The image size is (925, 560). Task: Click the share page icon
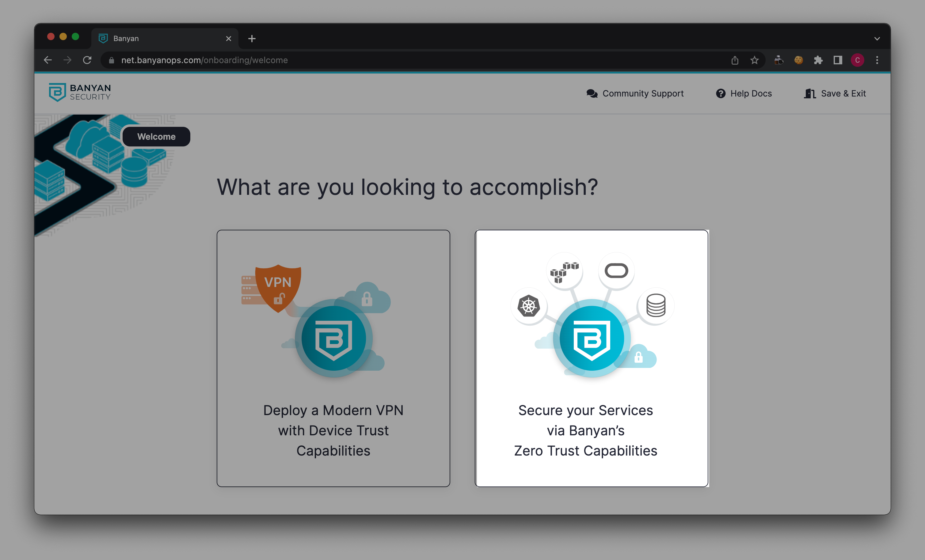click(735, 60)
